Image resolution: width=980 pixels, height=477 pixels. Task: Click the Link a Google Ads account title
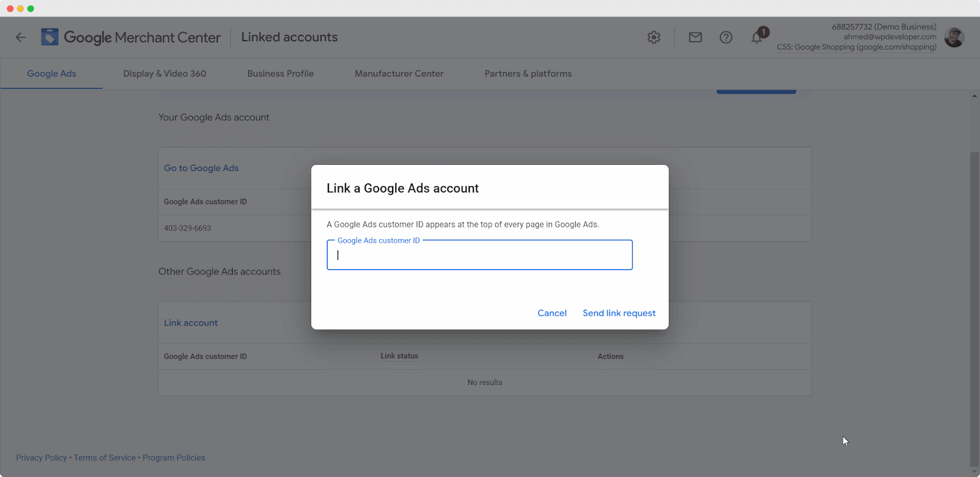pyautogui.click(x=402, y=188)
